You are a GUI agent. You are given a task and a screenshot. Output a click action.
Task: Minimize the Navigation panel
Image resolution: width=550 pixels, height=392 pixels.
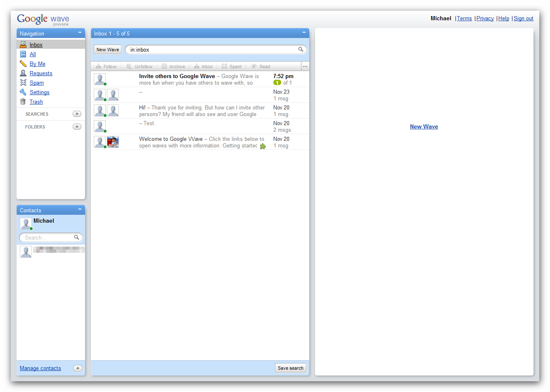[x=80, y=33]
